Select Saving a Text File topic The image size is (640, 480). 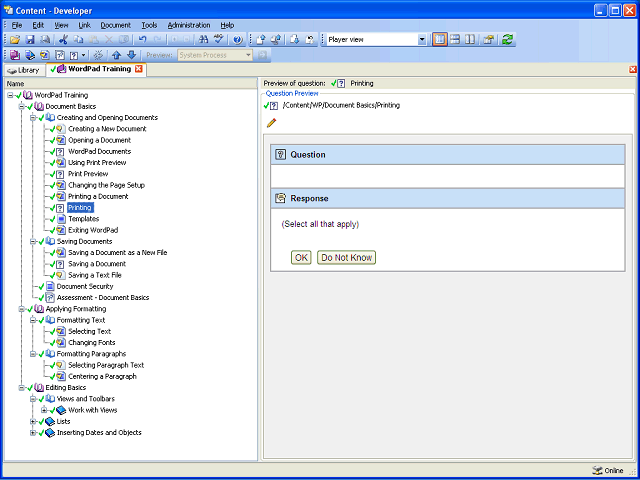[95, 275]
